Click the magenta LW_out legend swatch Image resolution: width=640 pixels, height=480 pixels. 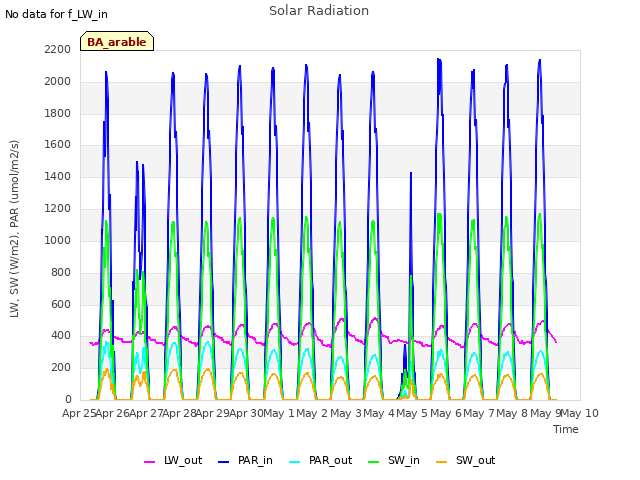point(149,462)
